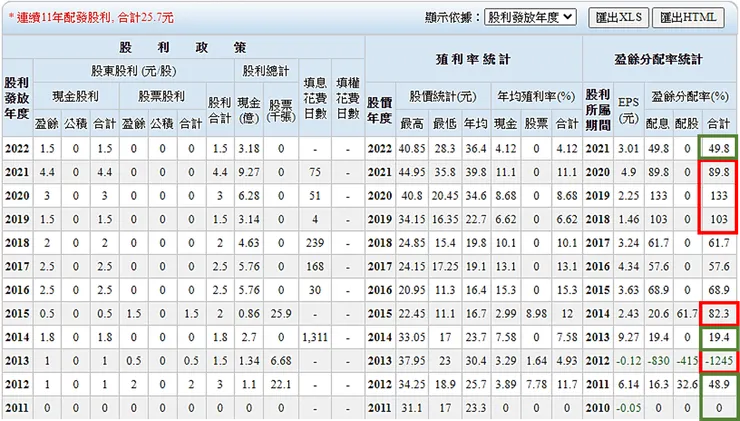Select the 9.27 EPS cell for 2013

pyautogui.click(x=629, y=337)
